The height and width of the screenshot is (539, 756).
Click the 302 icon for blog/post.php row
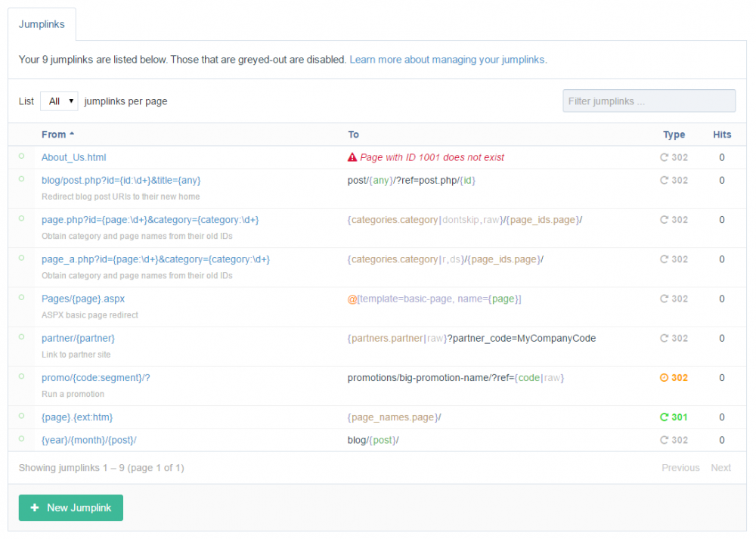tap(665, 181)
